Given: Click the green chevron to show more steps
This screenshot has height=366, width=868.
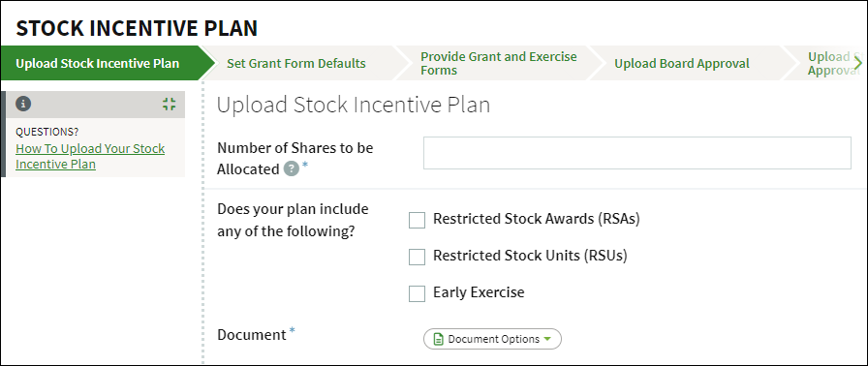Looking at the screenshot, I should (x=857, y=63).
